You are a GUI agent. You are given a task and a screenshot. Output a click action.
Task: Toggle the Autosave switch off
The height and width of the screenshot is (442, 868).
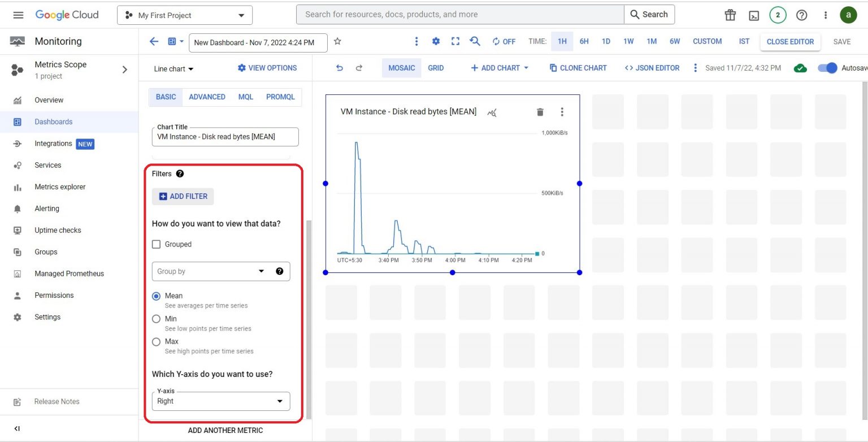pos(827,67)
